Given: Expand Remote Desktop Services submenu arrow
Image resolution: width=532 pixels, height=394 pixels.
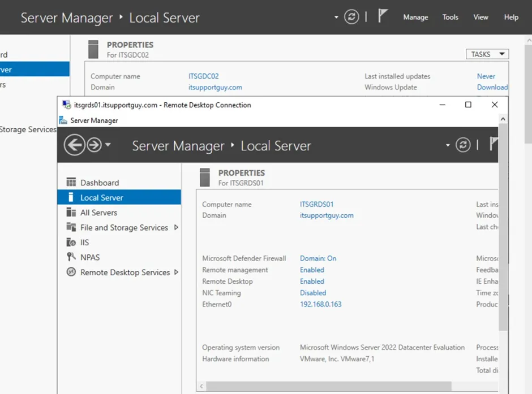Looking at the screenshot, I should click(176, 272).
